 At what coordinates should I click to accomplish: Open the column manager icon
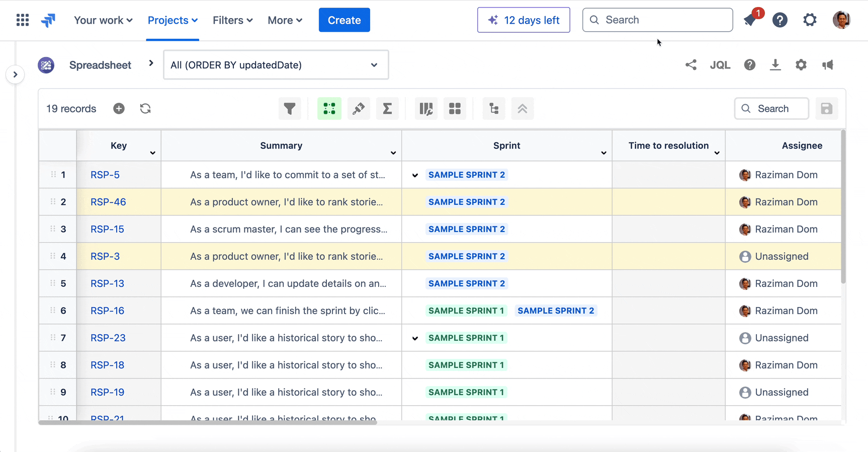[426, 109]
